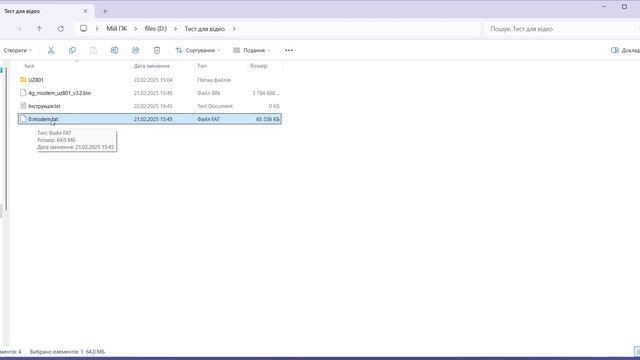Sort by the Тип (Type) column header
640x360 pixels.
202,66
